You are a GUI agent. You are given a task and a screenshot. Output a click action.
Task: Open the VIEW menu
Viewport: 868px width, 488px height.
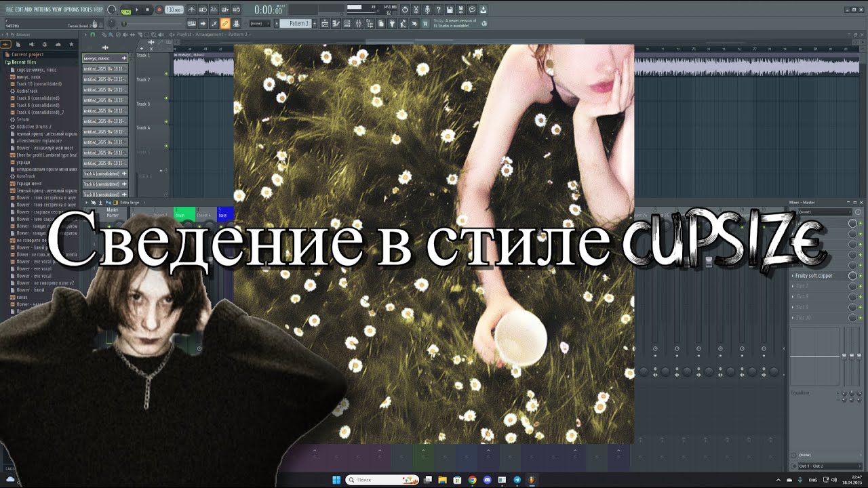point(57,9)
